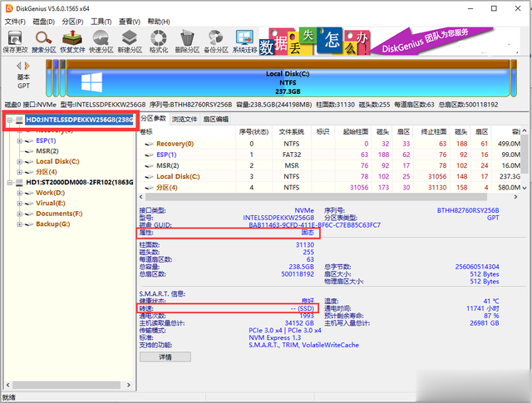The height and width of the screenshot is (403, 532).
Task: Open the 磁盘(D) menu
Action: 43,22
